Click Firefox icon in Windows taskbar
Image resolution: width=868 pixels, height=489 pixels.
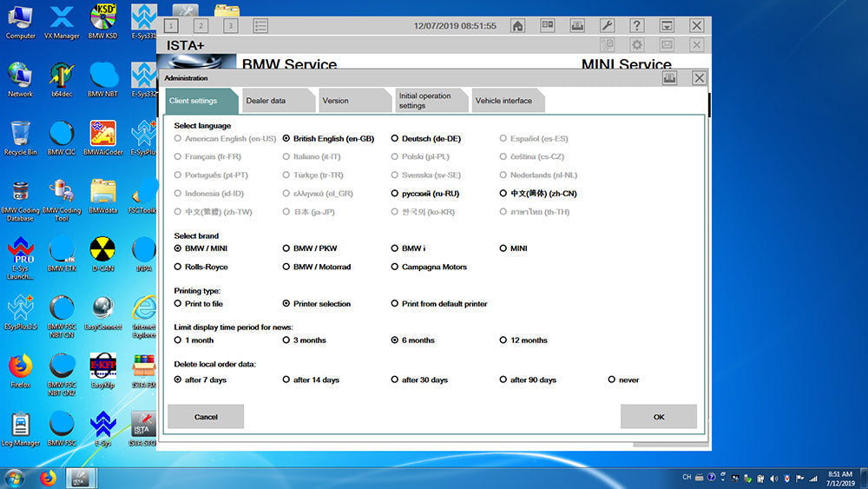[x=47, y=477]
